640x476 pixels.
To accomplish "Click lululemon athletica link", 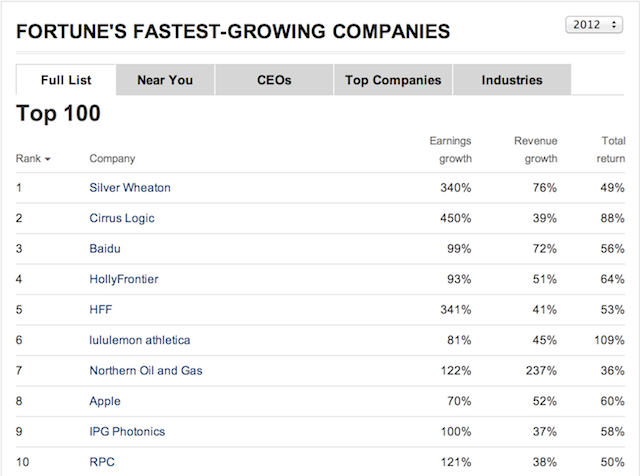I will point(139,340).
